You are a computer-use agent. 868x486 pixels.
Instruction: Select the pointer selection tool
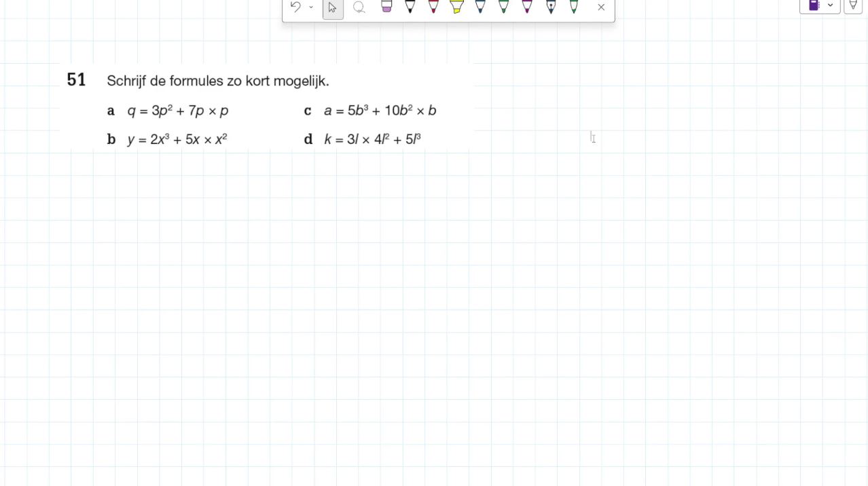click(333, 7)
